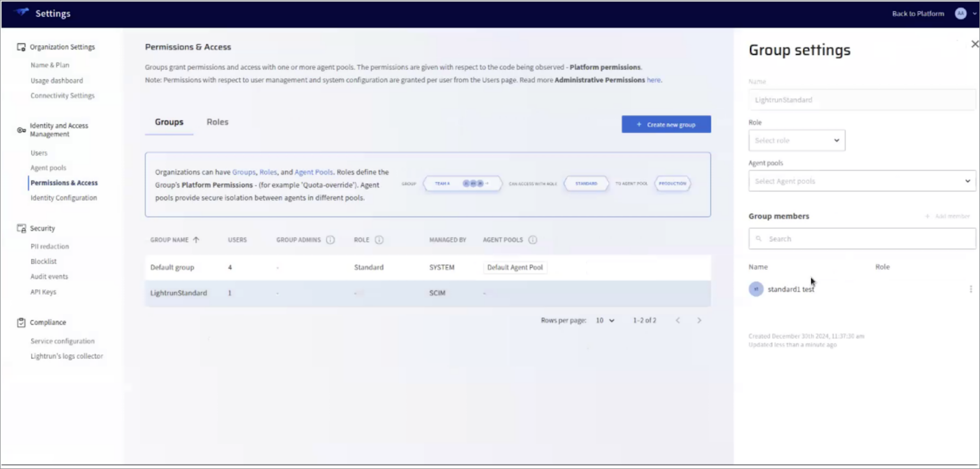Open the Select role dropdown
This screenshot has width=980, height=469.
pyautogui.click(x=796, y=141)
